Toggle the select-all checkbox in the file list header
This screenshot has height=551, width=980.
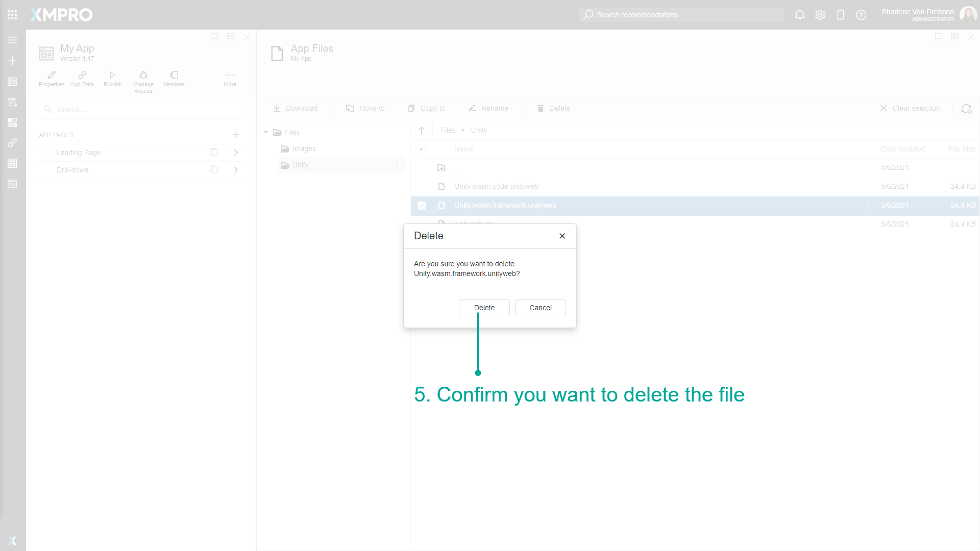coord(422,149)
